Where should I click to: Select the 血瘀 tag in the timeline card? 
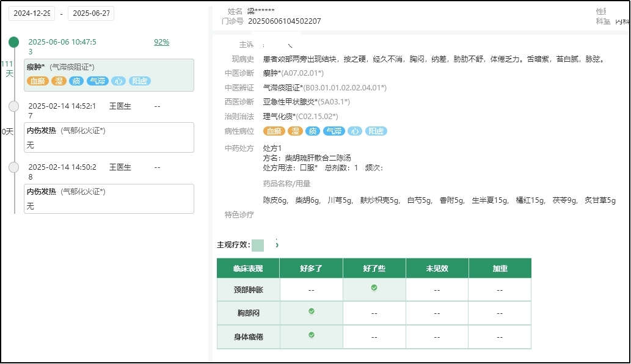[39, 80]
